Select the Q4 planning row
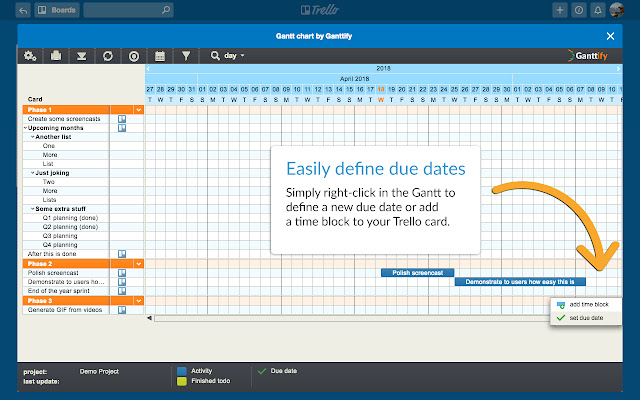Image resolution: width=640 pixels, height=400 pixels. point(83,244)
